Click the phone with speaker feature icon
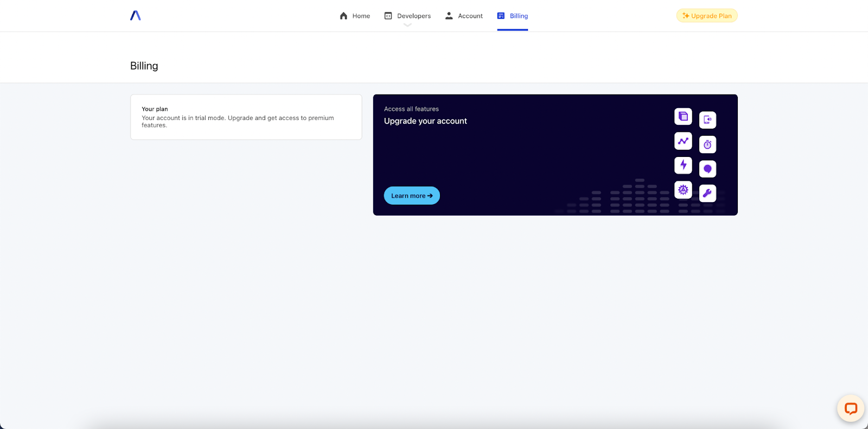 pyautogui.click(x=707, y=120)
